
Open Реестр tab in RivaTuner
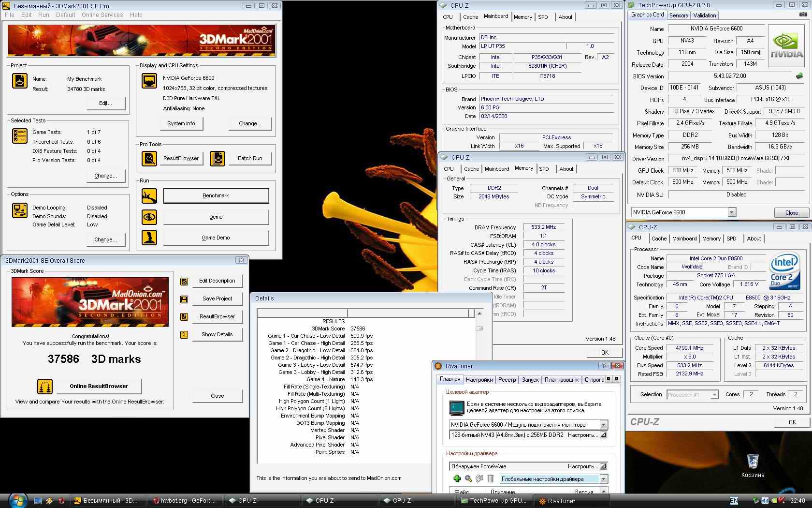[x=507, y=380]
